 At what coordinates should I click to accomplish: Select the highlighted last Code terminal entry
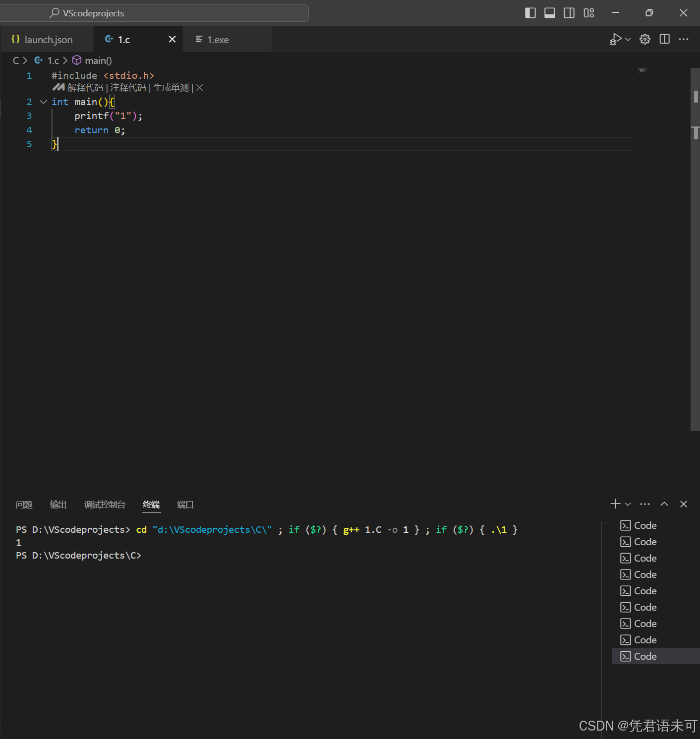pos(656,656)
